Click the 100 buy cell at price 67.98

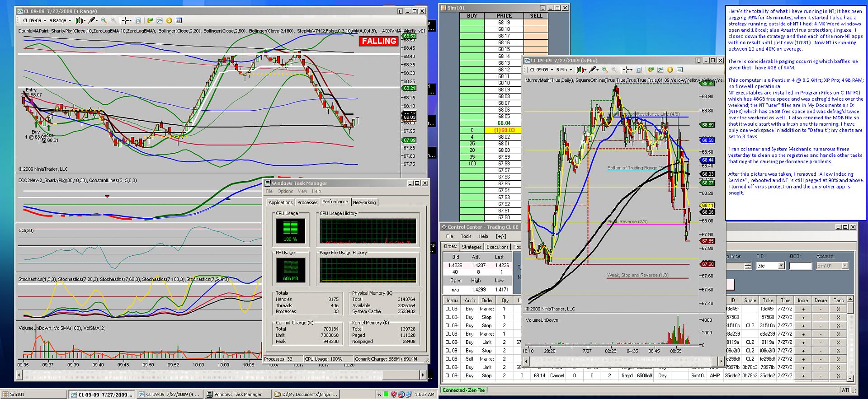tap(472, 164)
